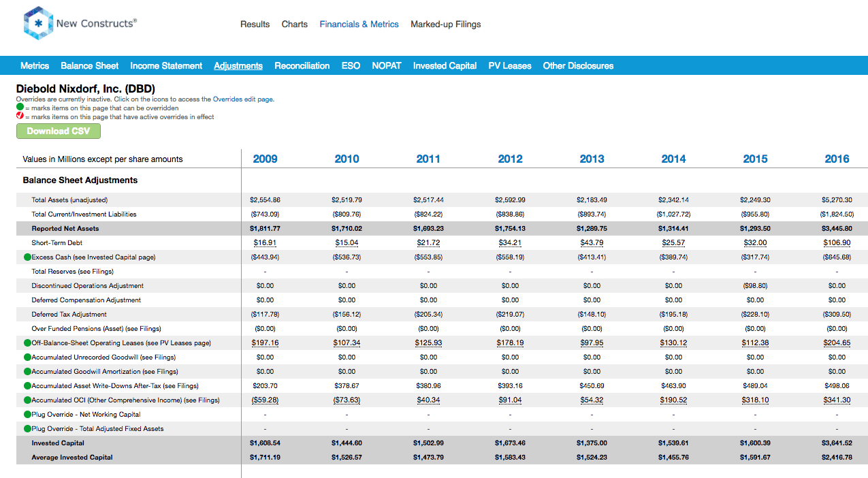Screen dimensions: 868x478
Task: Click green icon beside Accumulated Asset Write-Downs
Action: 27,386
